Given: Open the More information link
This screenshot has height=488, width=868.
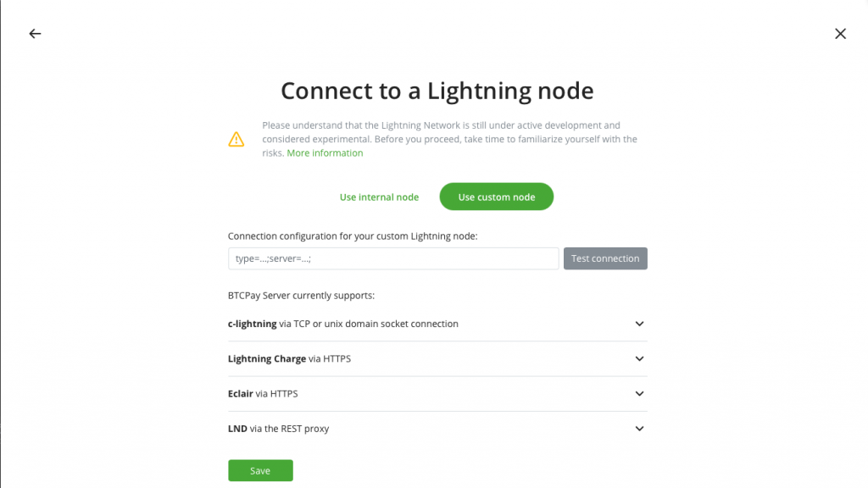Looking at the screenshot, I should (x=325, y=153).
